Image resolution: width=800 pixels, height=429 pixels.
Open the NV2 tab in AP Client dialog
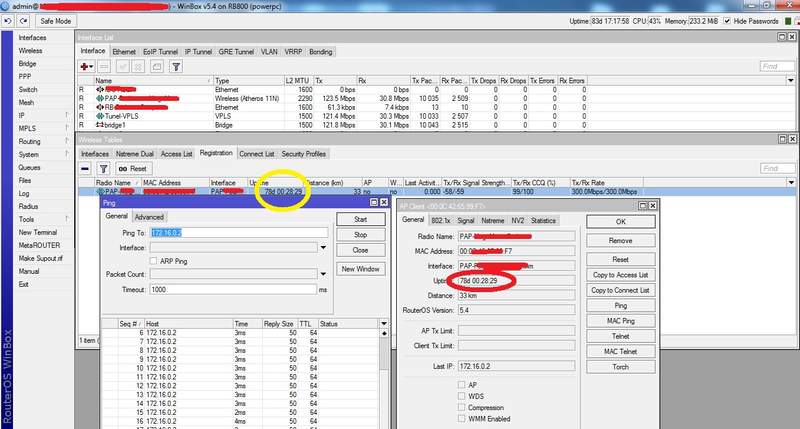pos(517,221)
